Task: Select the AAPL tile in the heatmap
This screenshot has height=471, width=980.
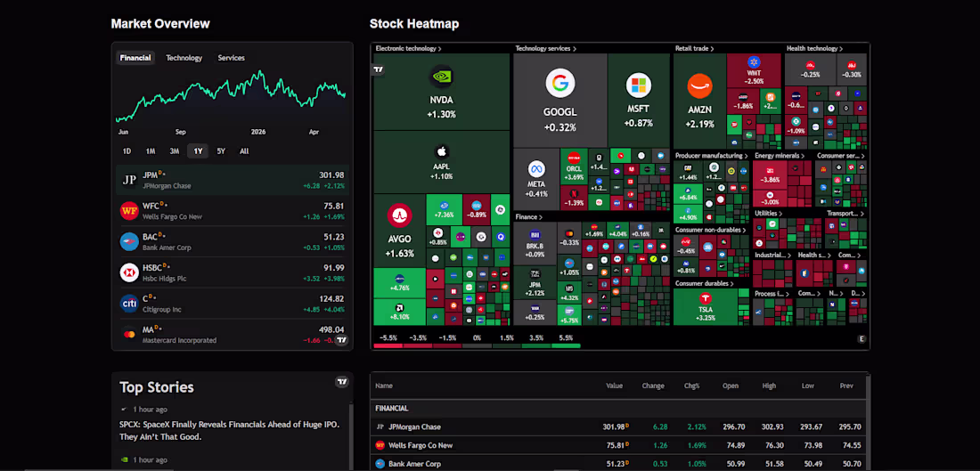Action: (x=442, y=162)
